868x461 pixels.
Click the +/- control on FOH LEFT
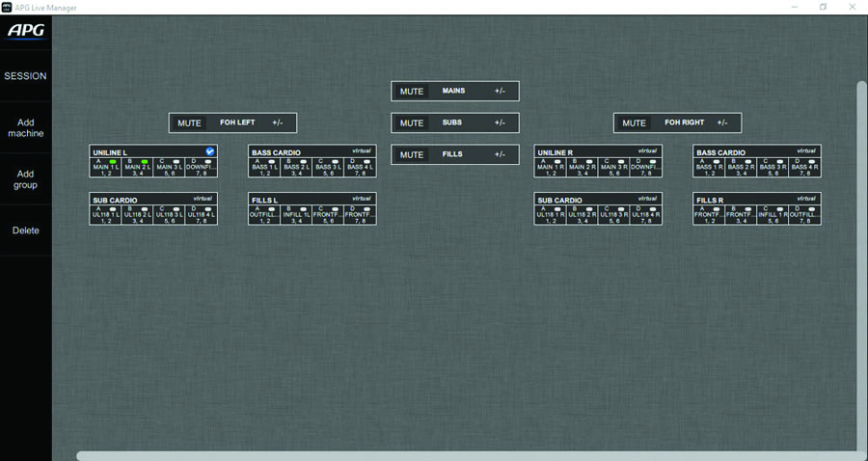[278, 122]
